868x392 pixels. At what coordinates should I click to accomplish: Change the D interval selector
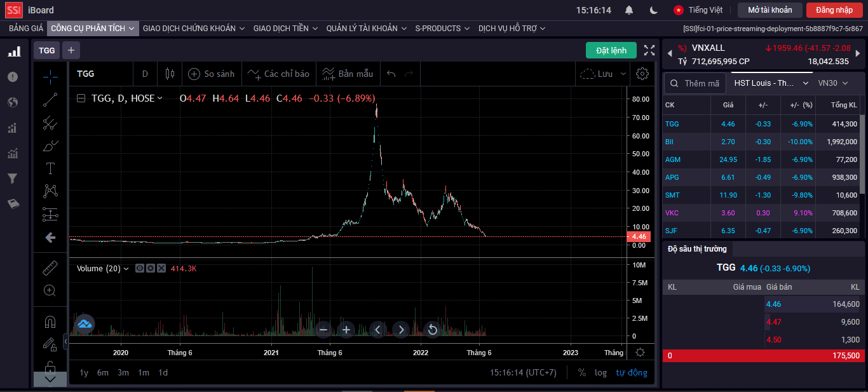(x=145, y=74)
